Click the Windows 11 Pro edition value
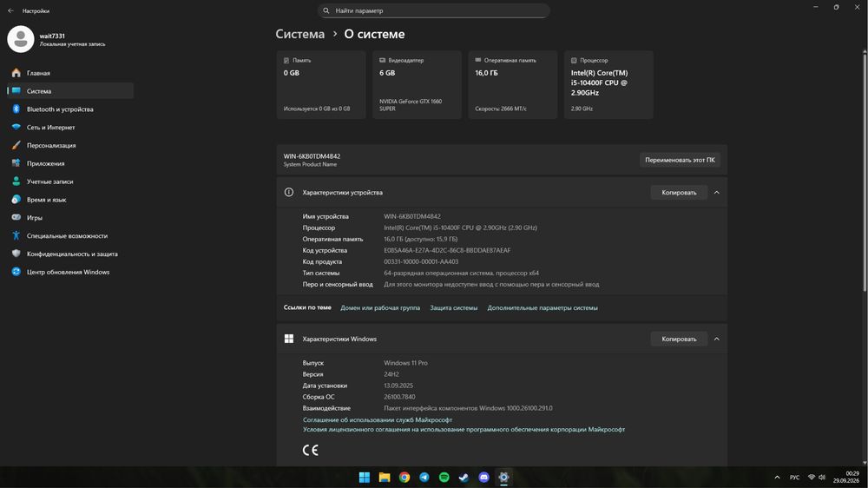This screenshot has width=868, height=488. tap(405, 363)
